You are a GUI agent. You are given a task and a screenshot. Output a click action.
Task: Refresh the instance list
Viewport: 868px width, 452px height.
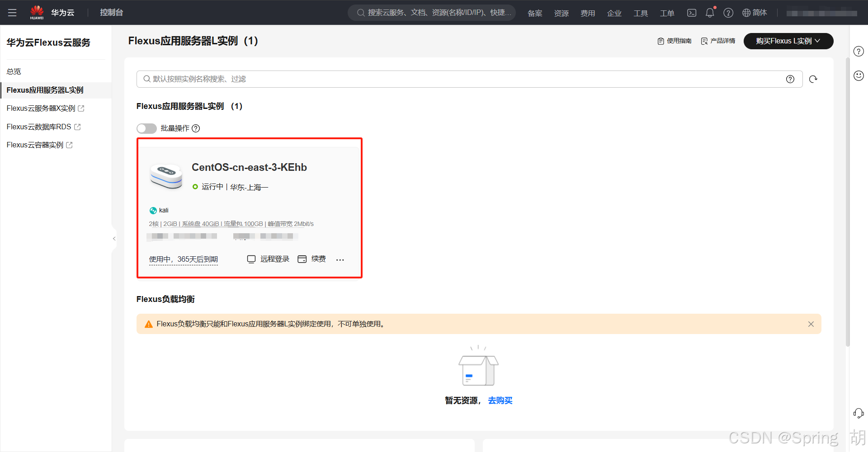(x=813, y=79)
